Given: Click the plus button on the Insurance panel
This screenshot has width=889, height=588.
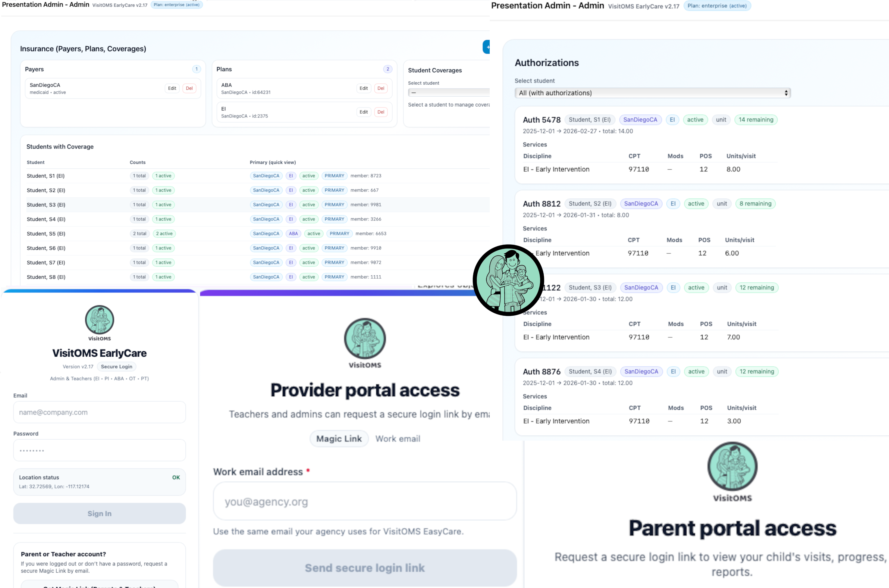Looking at the screenshot, I should (x=487, y=46).
